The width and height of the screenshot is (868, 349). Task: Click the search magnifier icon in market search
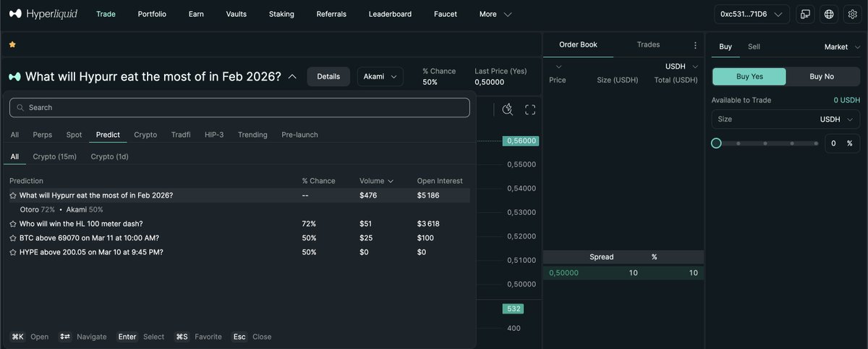tap(20, 107)
